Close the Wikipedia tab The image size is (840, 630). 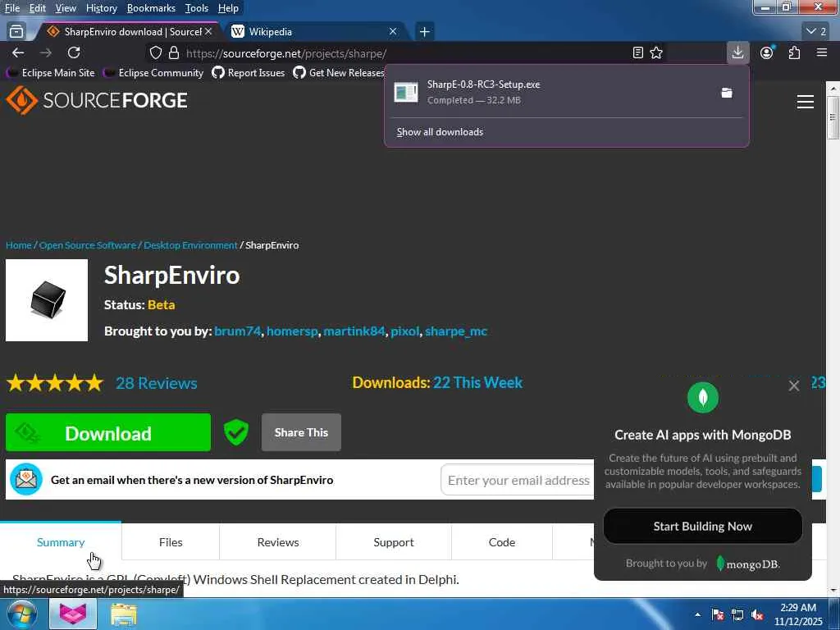(393, 32)
